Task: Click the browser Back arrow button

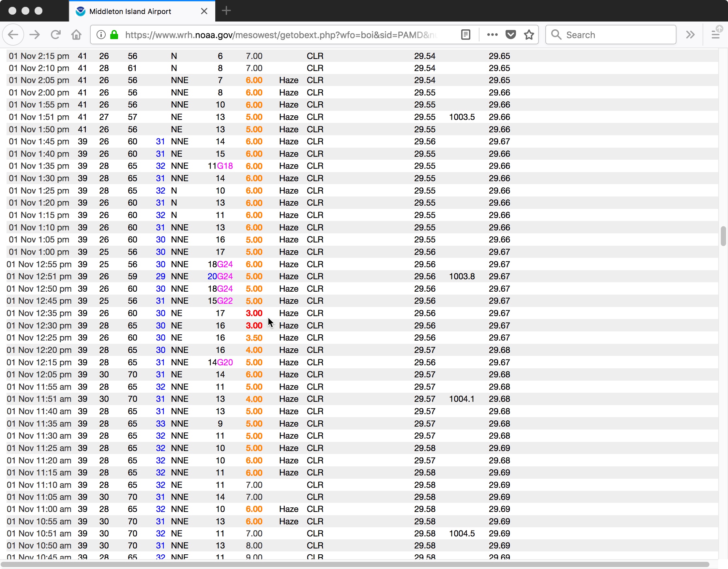Action: point(13,35)
